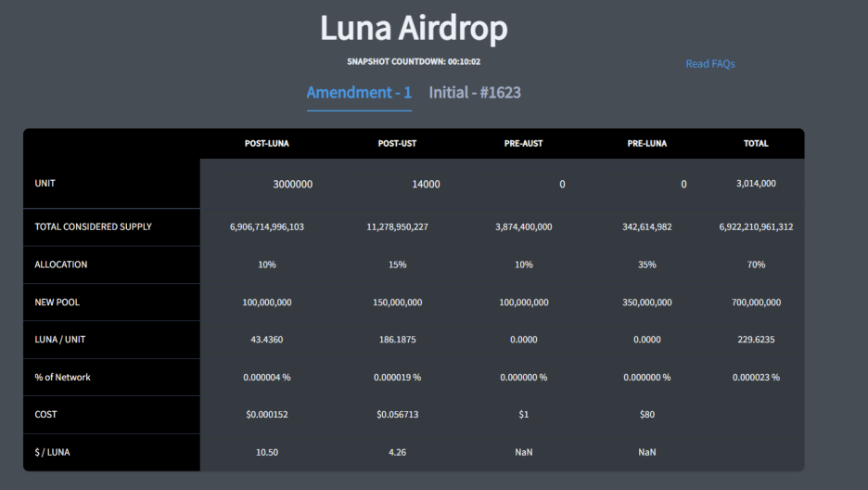The image size is (868, 490).
Task: Select the $ / LUNA row label
Action: click(52, 452)
